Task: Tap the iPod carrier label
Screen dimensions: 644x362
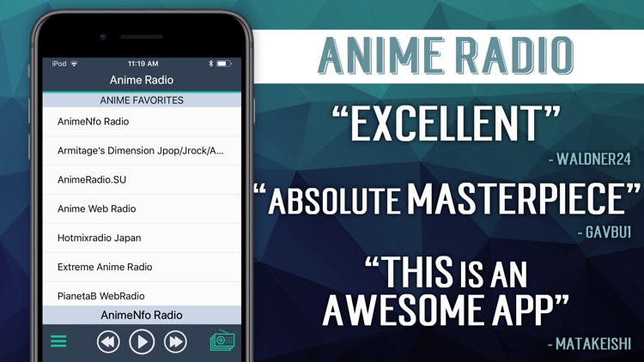Action: (59, 63)
